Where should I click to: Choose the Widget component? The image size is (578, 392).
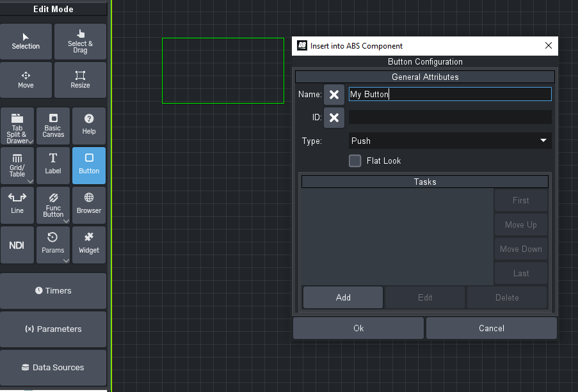point(89,245)
